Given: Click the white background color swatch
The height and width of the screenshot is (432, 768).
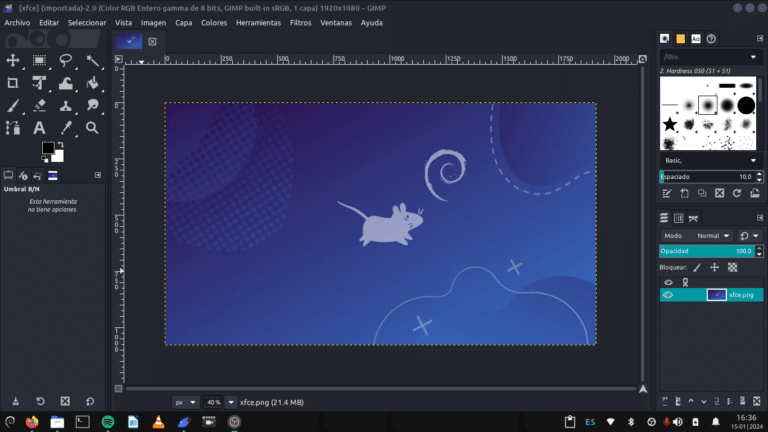Looking at the screenshot, I should [x=59, y=157].
